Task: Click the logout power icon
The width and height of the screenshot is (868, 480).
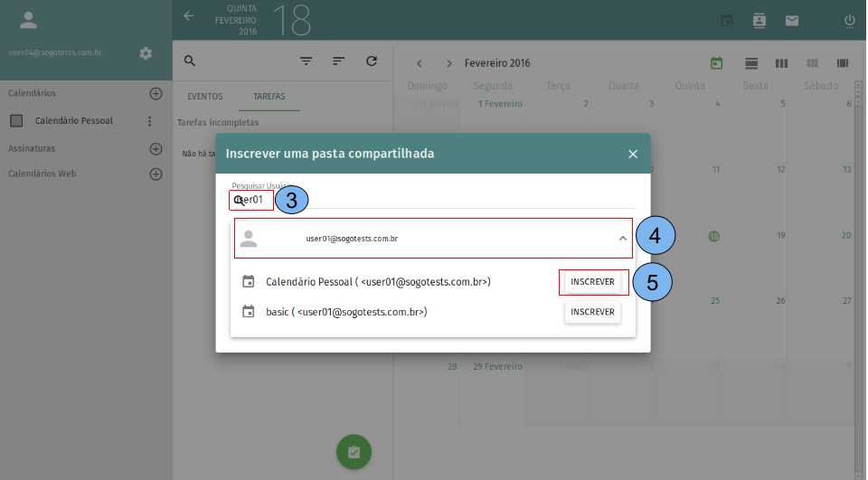Action: pyautogui.click(x=849, y=20)
